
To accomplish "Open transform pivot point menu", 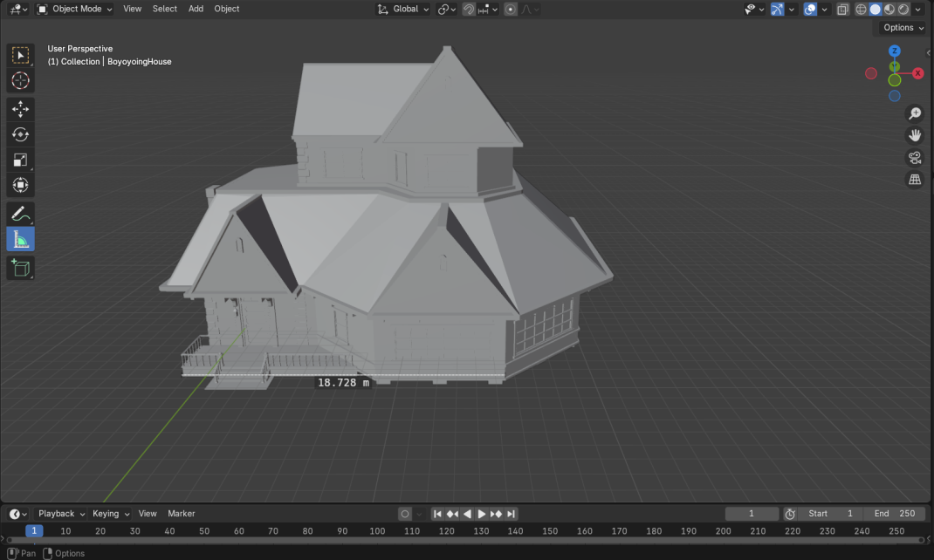I will (x=447, y=9).
